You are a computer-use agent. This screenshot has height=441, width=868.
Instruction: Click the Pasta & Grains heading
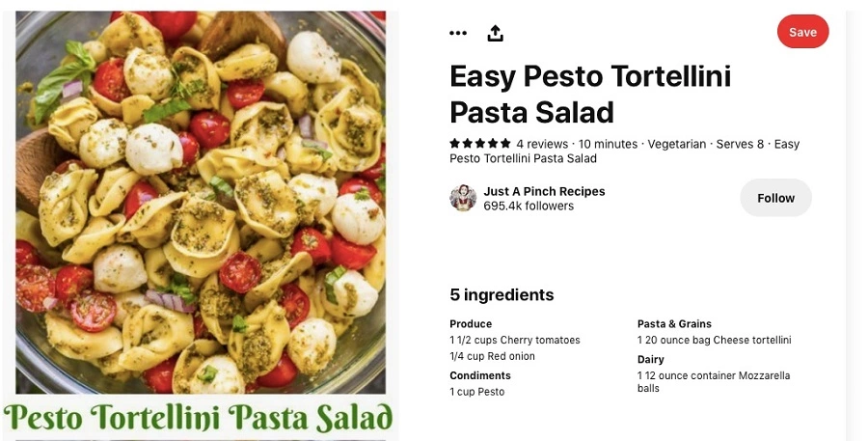point(674,324)
